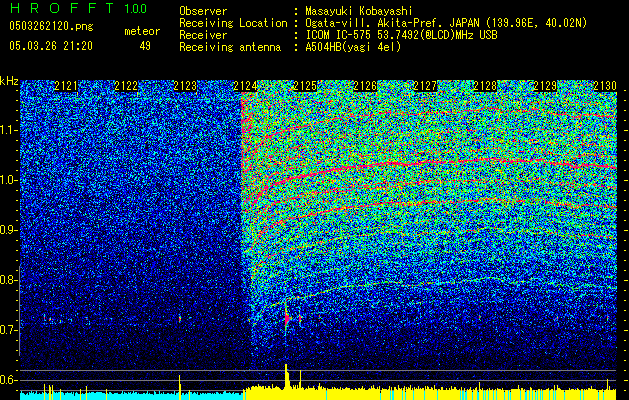The image size is (629, 400).
Task: Select the meteor count 49
Action: pyautogui.click(x=145, y=46)
